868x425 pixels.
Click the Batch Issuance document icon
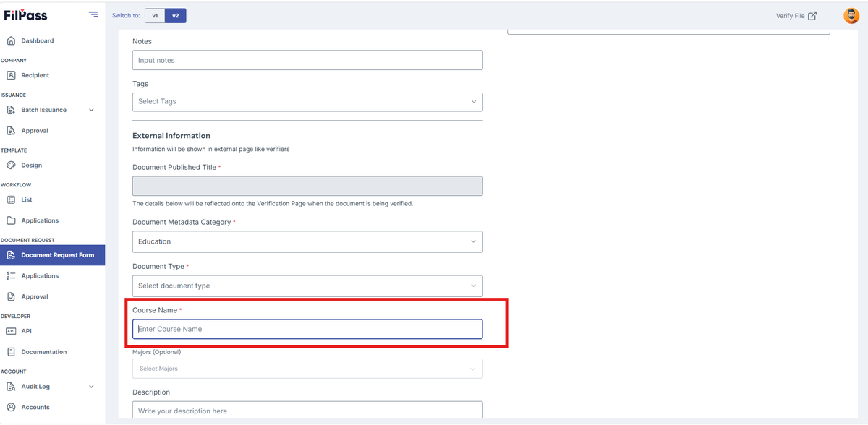click(x=11, y=110)
